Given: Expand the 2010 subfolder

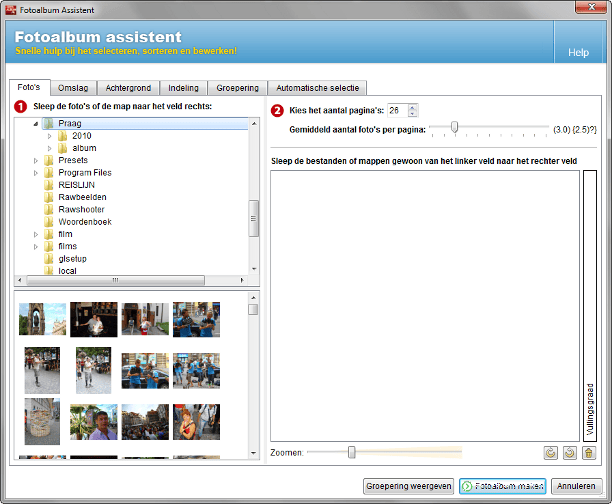Looking at the screenshot, I should 50,136.
